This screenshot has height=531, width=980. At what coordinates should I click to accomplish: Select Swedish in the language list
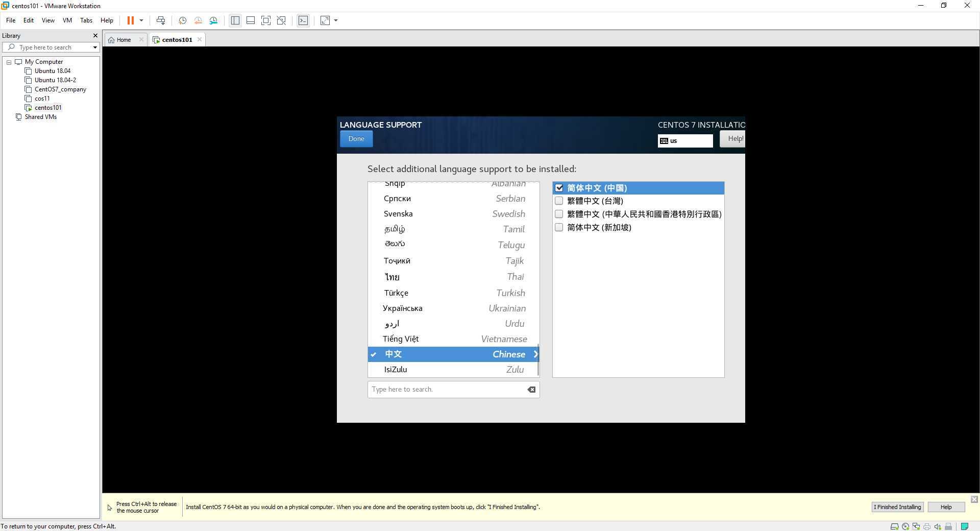pyautogui.click(x=453, y=214)
